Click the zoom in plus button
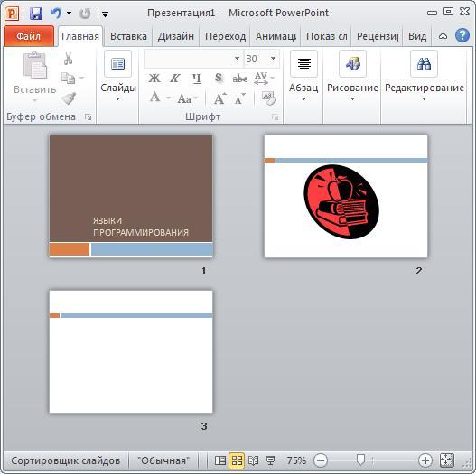The width and height of the screenshot is (476, 474). coord(425,460)
